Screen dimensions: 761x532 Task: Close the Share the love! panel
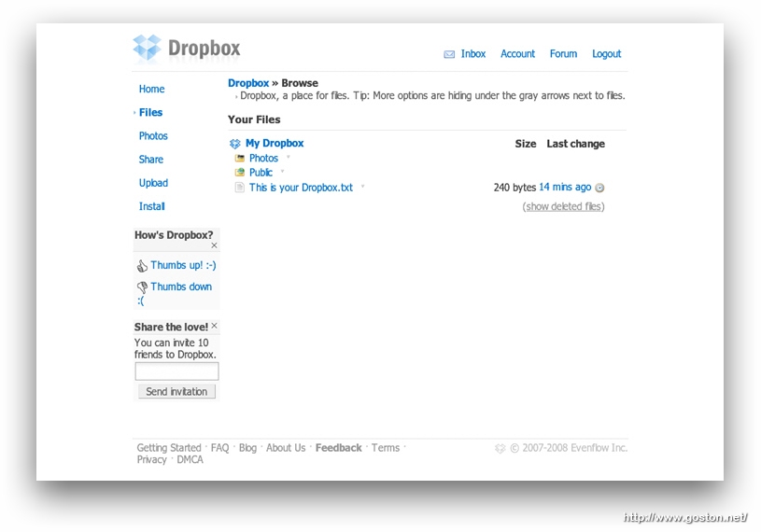click(x=214, y=326)
